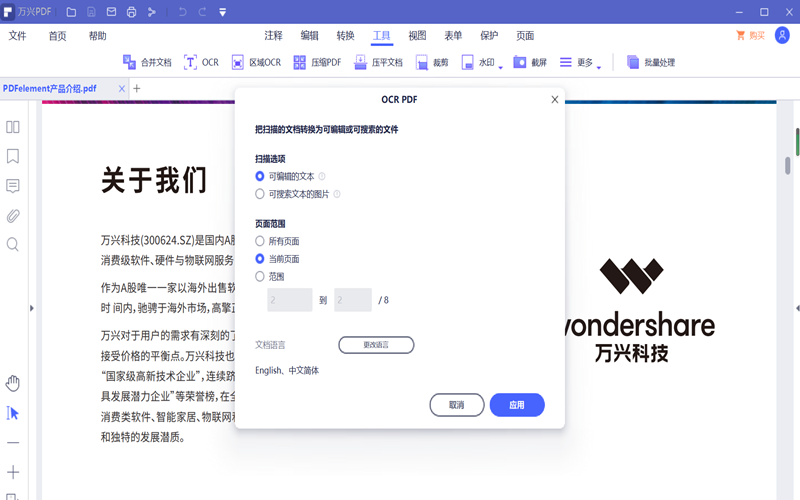
Task: Expand the quick access toolbar dropdown arrow
Action: [x=222, y=12]
